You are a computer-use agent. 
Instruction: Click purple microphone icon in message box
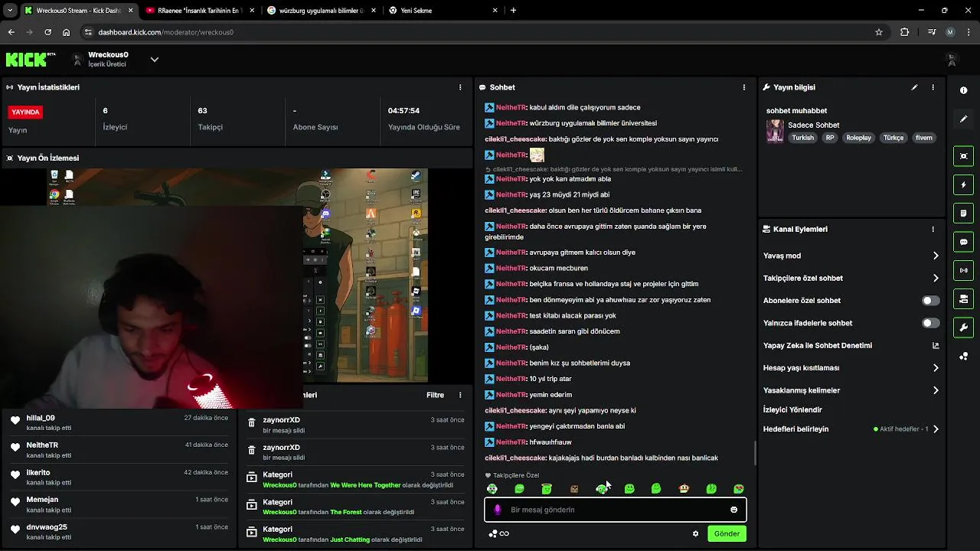pos(498,510)
